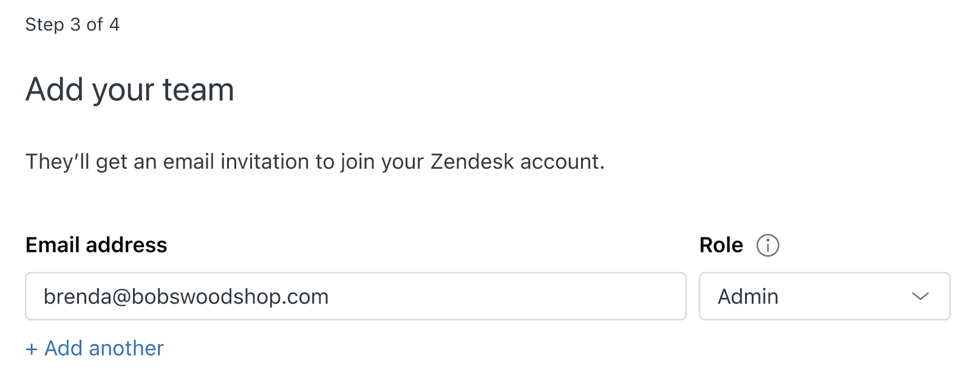Click the Step 3 of 4 indicator

[x=72, y=24]
